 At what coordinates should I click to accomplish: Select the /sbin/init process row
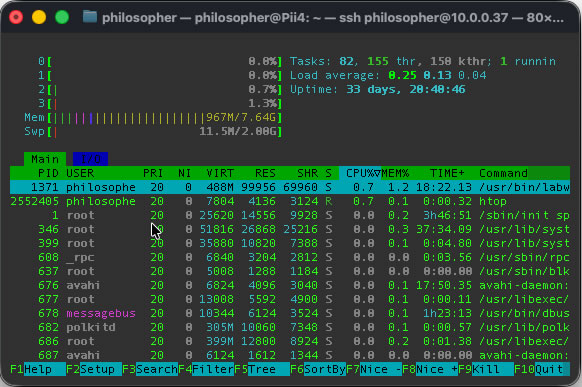tap(290, 215)
